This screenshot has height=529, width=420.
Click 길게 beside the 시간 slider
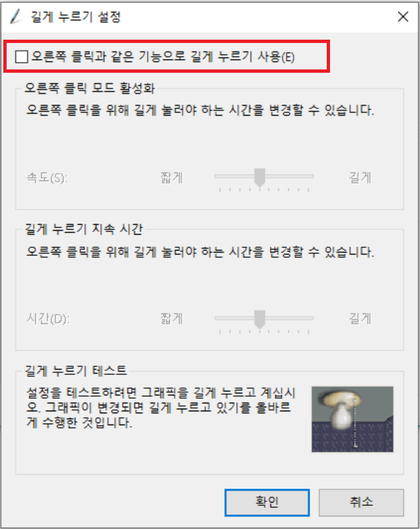point(360,319)
